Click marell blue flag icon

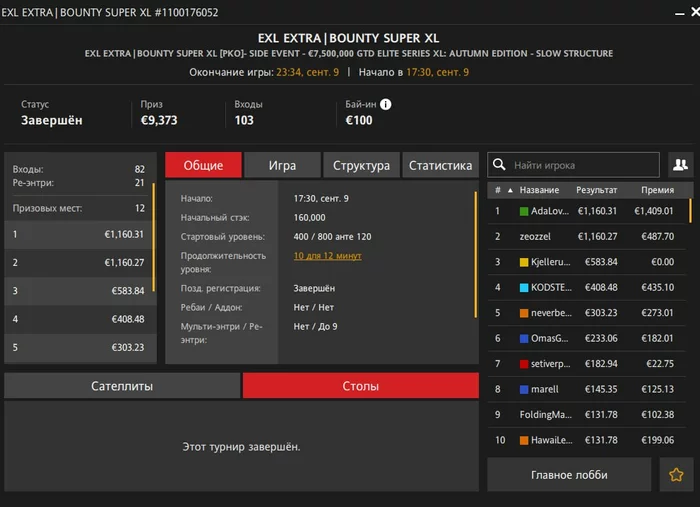pos(524,389)
